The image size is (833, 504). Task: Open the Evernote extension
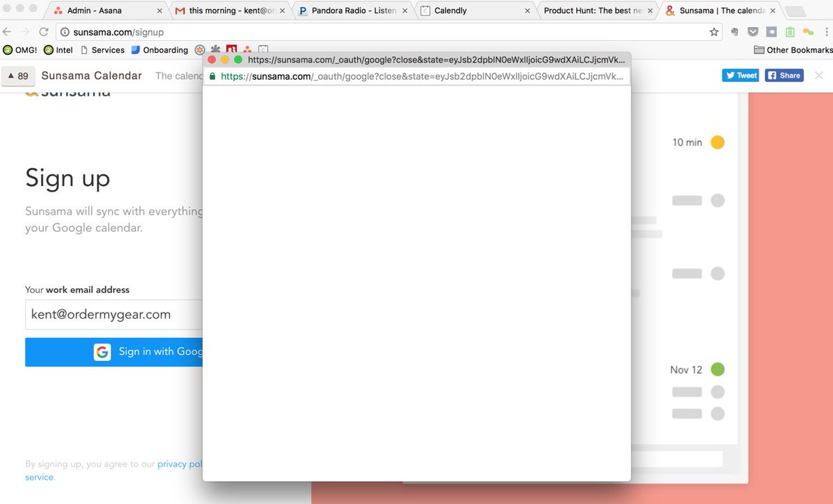coord(736,32)
